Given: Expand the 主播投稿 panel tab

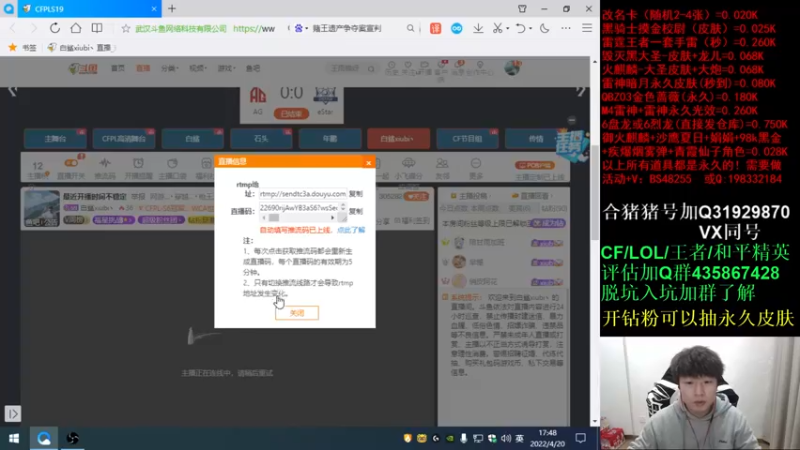Looking at the screenshot, I should [469, 196].
